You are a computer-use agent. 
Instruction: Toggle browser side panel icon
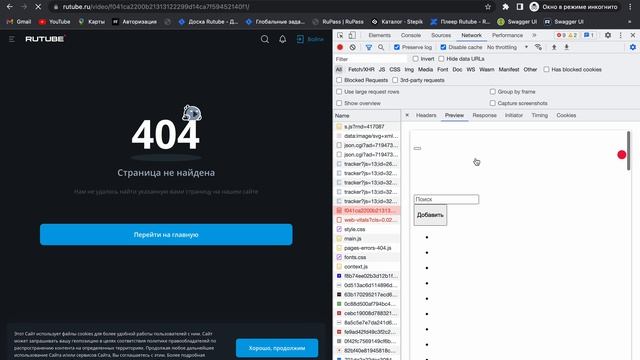click(x=520, y=7)
